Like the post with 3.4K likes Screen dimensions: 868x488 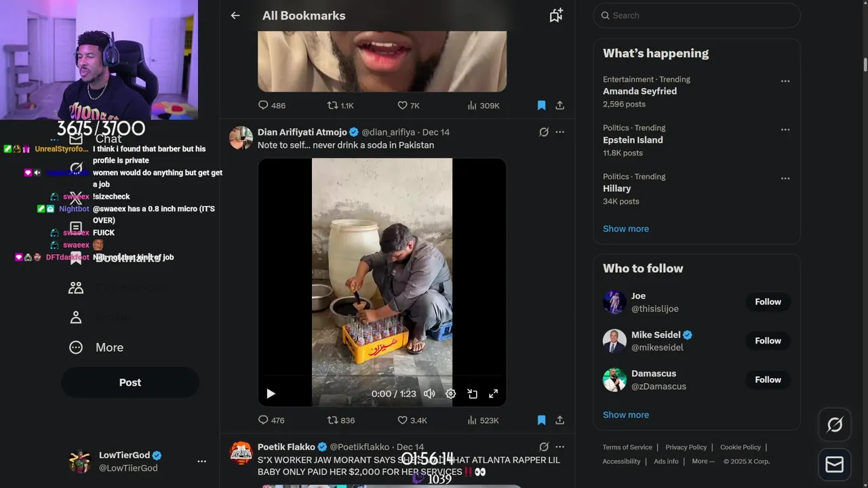402,420
